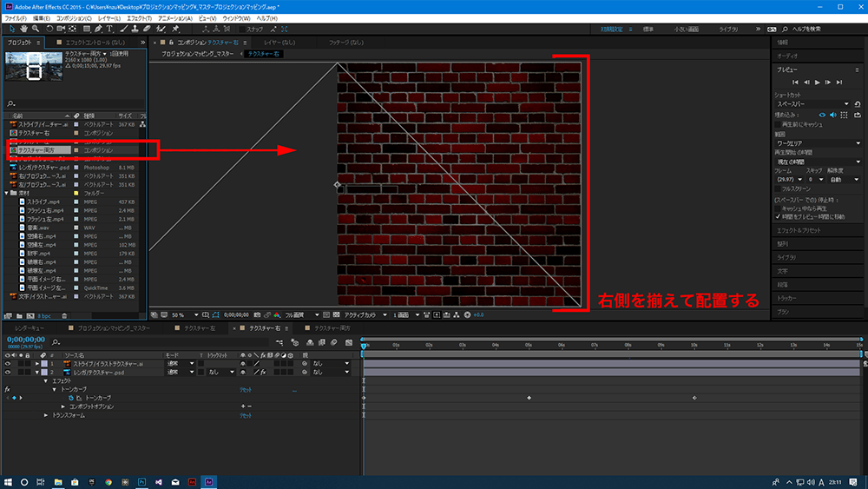Switch to the テクスチャー左 timeline tab
The width and height of the screenshot is (868, 489).
[x=200, y=329]
